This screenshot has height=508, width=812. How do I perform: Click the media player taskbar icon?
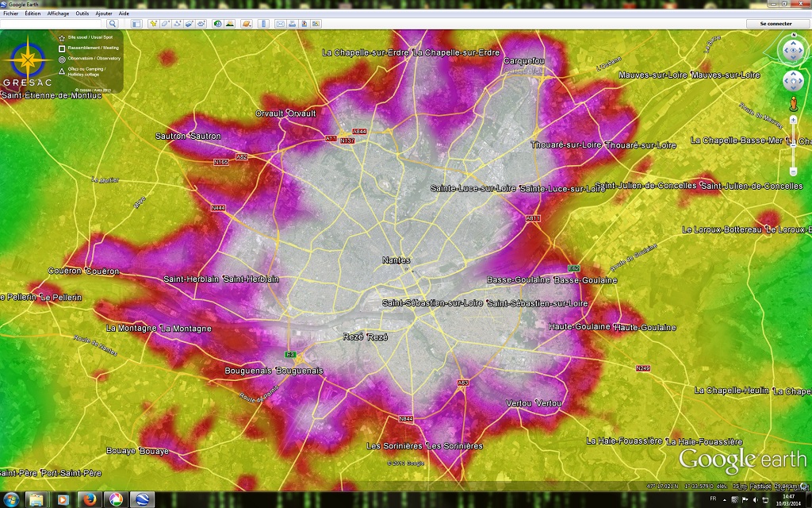coord(63,500)
